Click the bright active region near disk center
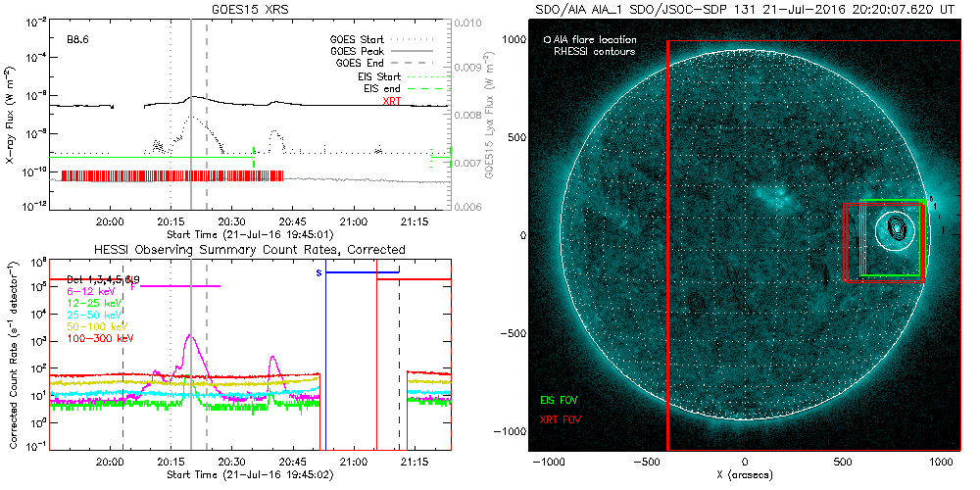 [780, 199]
